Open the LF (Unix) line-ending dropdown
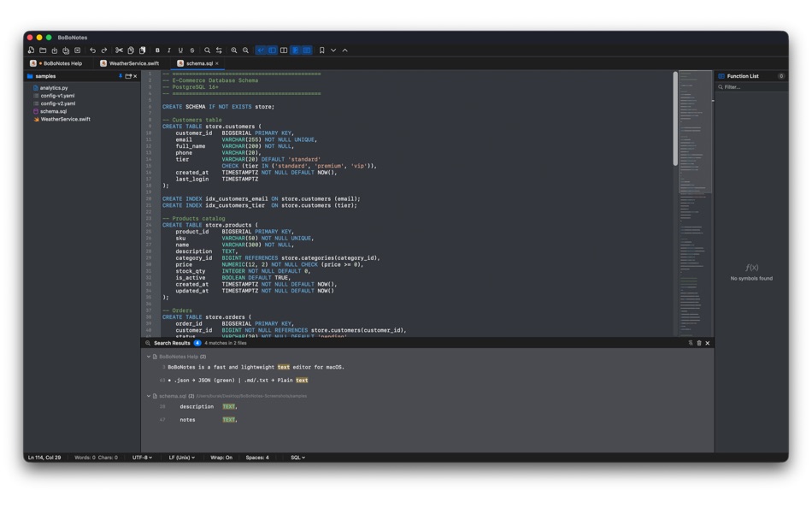Viewport: 812px width, 508px height. pyautogui.click(x=180, y=458)
